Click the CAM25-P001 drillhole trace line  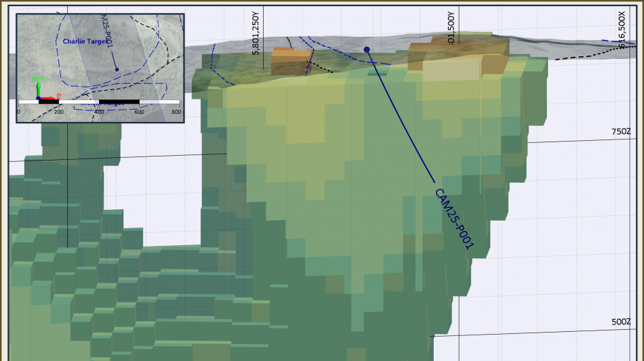click(x=400, y=115)
